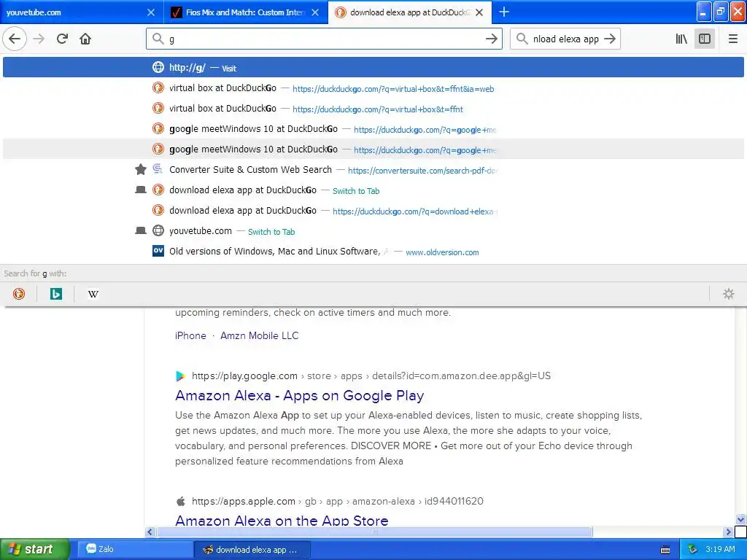Select virtual box suggestion ending in t=ffnt

(373, 109)
